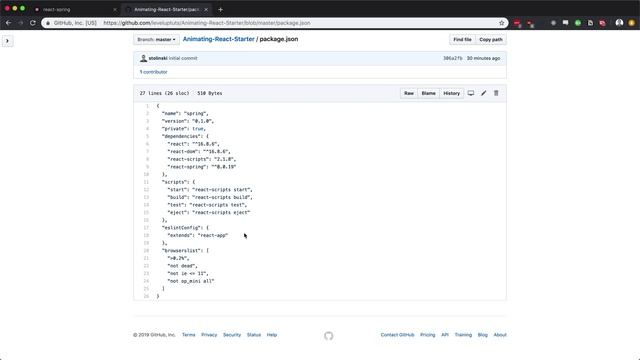Screen dimensions: 640x360
Task: Bookmark this page with the star icon
Action: (502, 23)
